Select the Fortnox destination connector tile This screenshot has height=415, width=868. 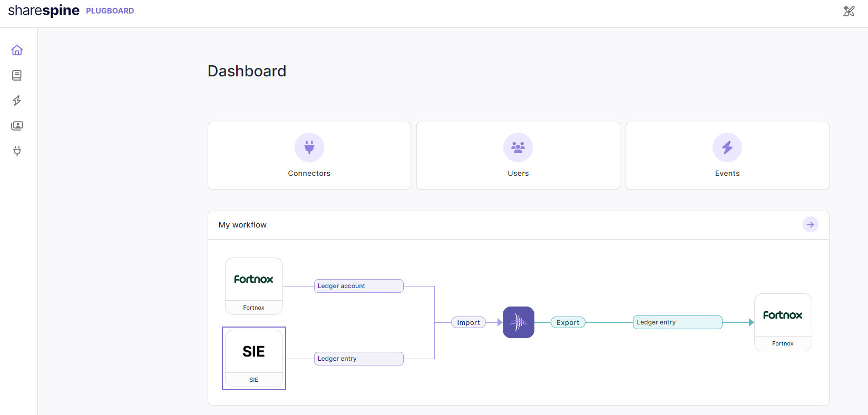tap(783, 322)
